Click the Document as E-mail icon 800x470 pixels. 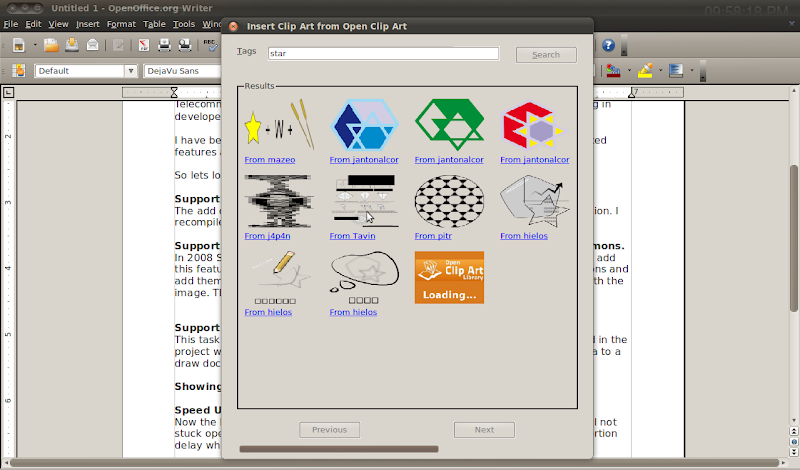coord(92,45)
